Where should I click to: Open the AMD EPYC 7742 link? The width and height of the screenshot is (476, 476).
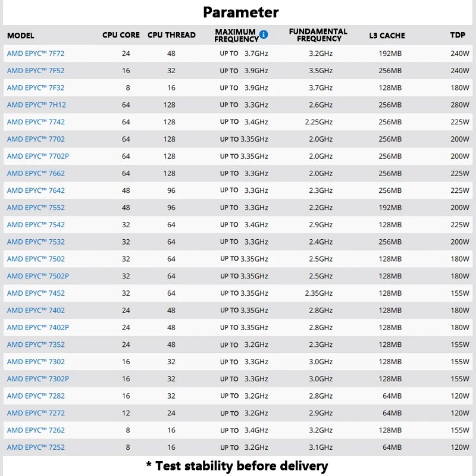pos(36,122)
